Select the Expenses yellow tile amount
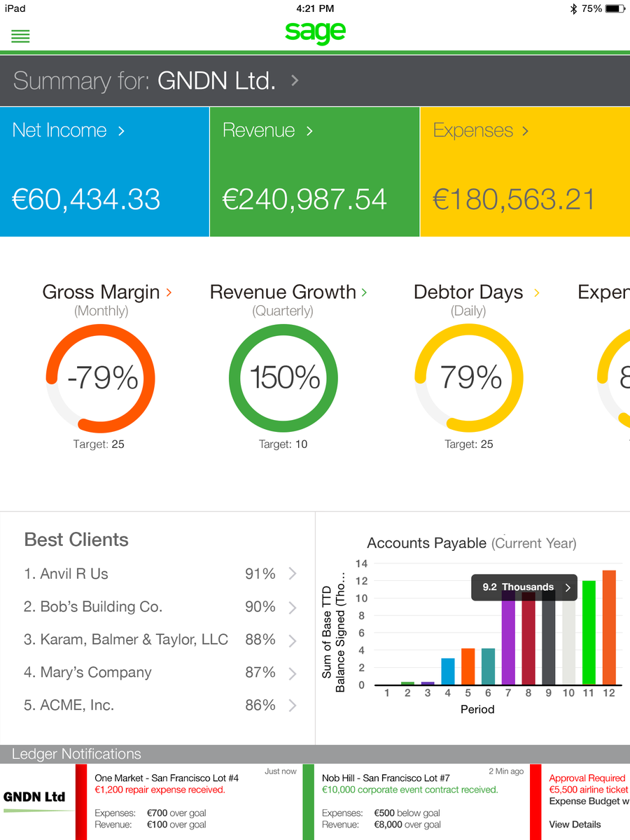The width and height of the screenshot is (630, 840). (514, 199)
